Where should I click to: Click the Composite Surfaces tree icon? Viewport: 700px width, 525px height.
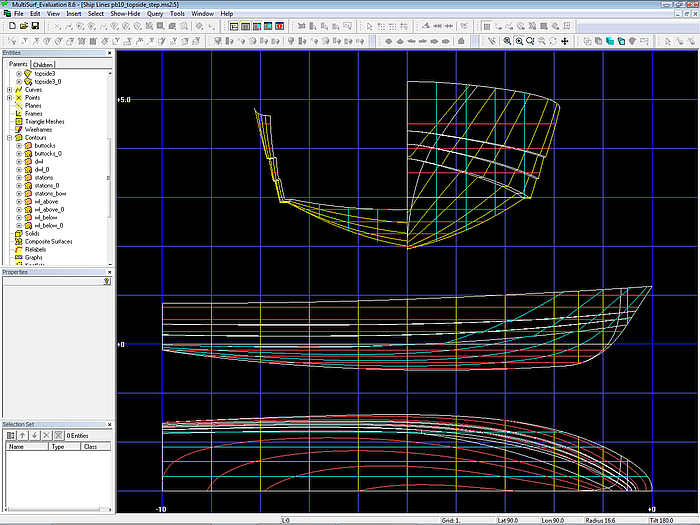coord(17,241)
